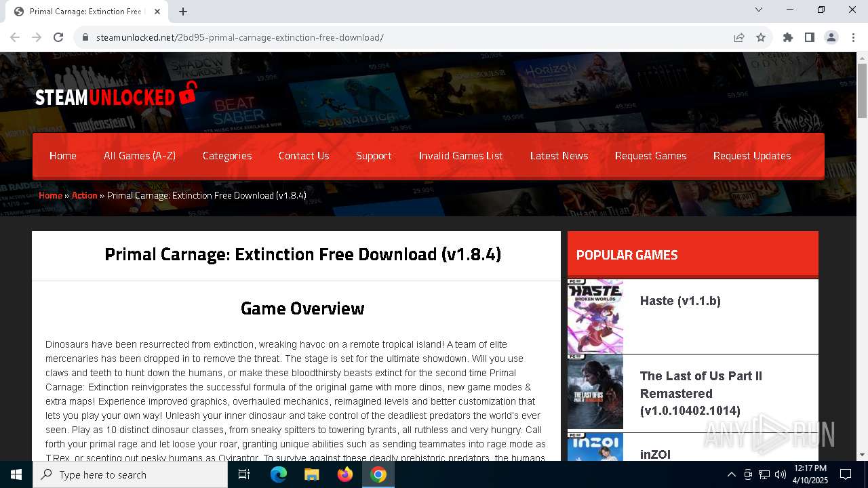This screenshot has height=488, width=868.
Task: Click the SteamUnlocked logo
Action: 116,95
